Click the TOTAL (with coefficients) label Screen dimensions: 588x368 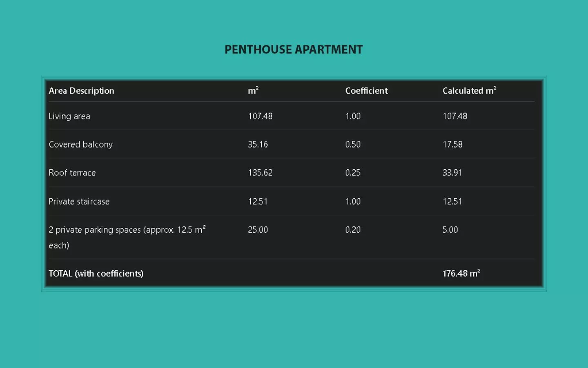pyautogui.click(x=96, y=274)
